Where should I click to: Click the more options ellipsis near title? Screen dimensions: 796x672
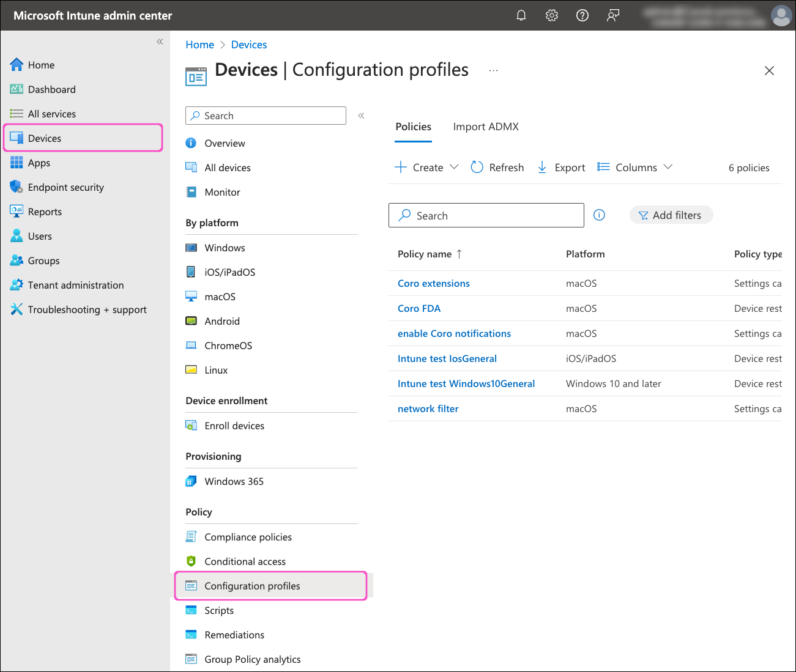(493, 70)
